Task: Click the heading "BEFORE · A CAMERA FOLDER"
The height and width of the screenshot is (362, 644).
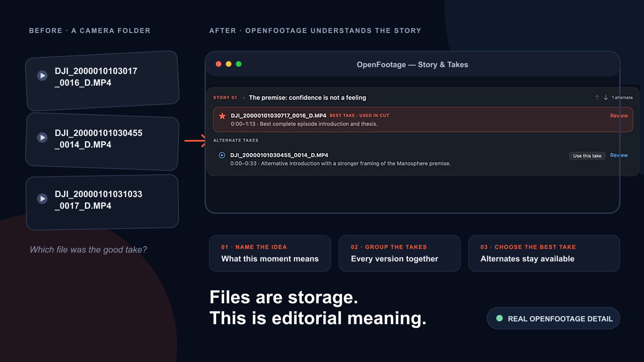Action: coord(90,31)
